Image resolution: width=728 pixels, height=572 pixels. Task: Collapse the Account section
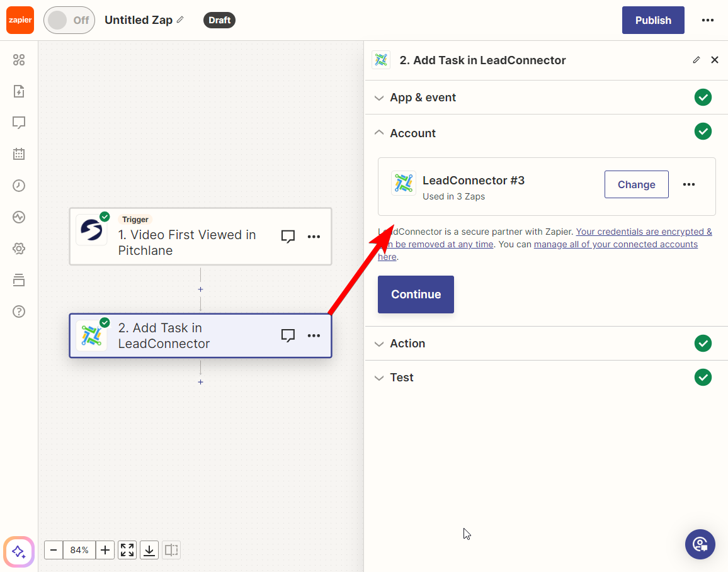546,133
